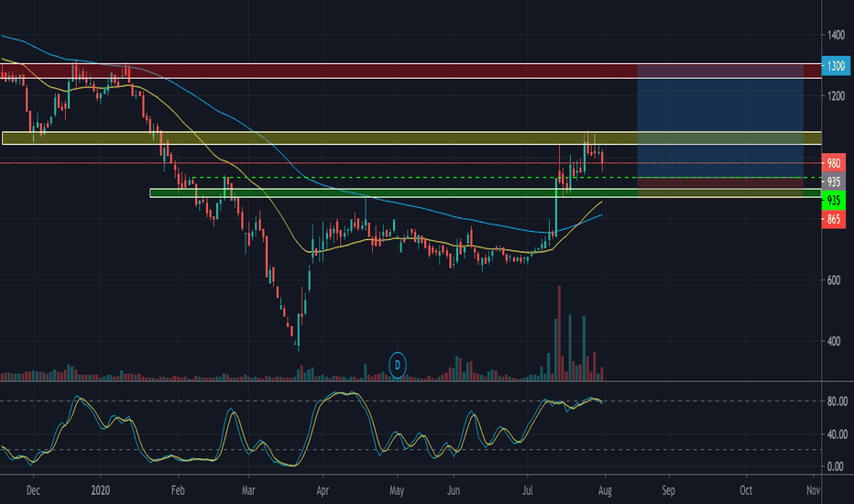
Task: Click the Mar date label
Action: click(x=248, y=490)
